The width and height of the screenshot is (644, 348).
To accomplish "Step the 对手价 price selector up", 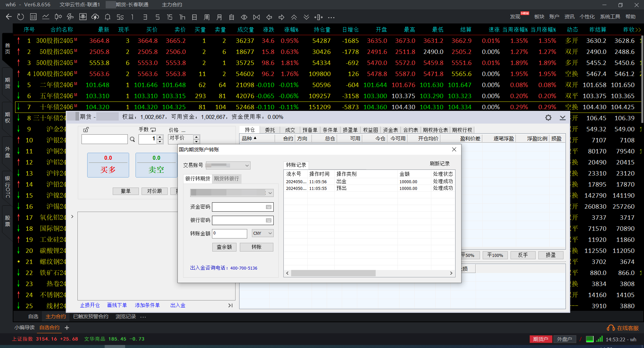I will [197, 137].
